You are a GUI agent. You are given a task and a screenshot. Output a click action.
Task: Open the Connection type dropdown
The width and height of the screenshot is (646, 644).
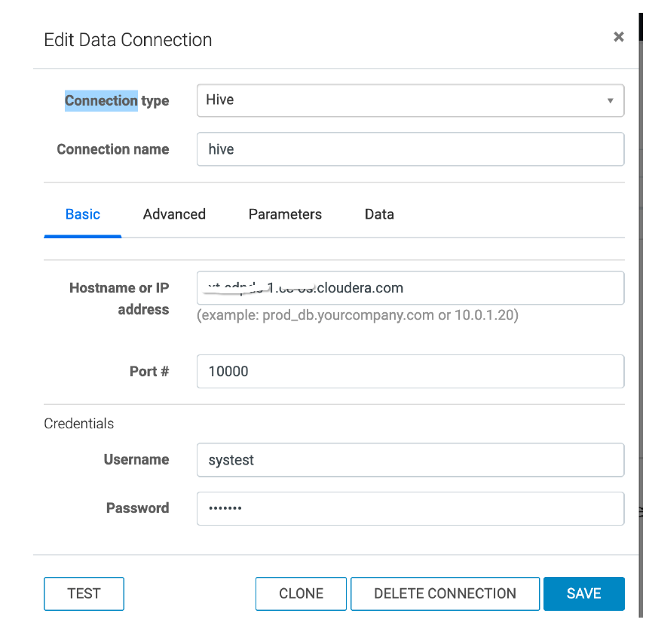click(x=409, y=100)
